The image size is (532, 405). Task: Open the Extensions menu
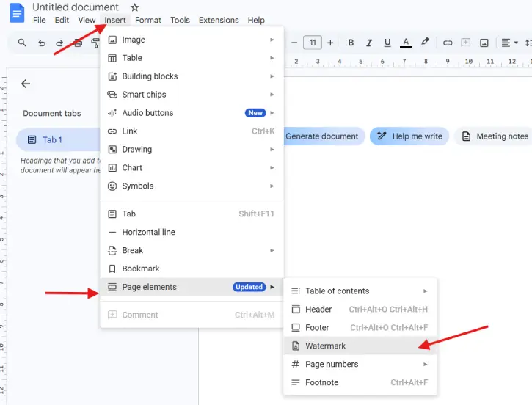pyautogui.click(x=219, y=20)
